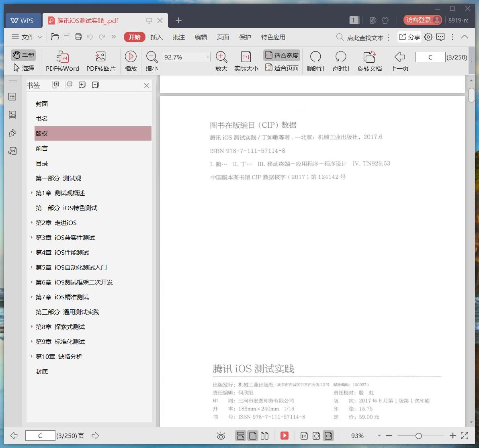Delete bookmark icon in panel header
Image resolution: width=479 pixels, height=448 pixels.
tap(95, 85)
